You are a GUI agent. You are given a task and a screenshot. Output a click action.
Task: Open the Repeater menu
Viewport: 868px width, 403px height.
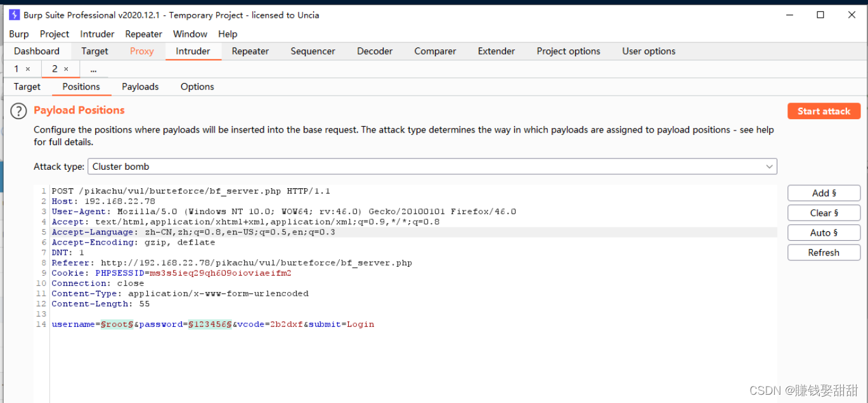[143, 34]
